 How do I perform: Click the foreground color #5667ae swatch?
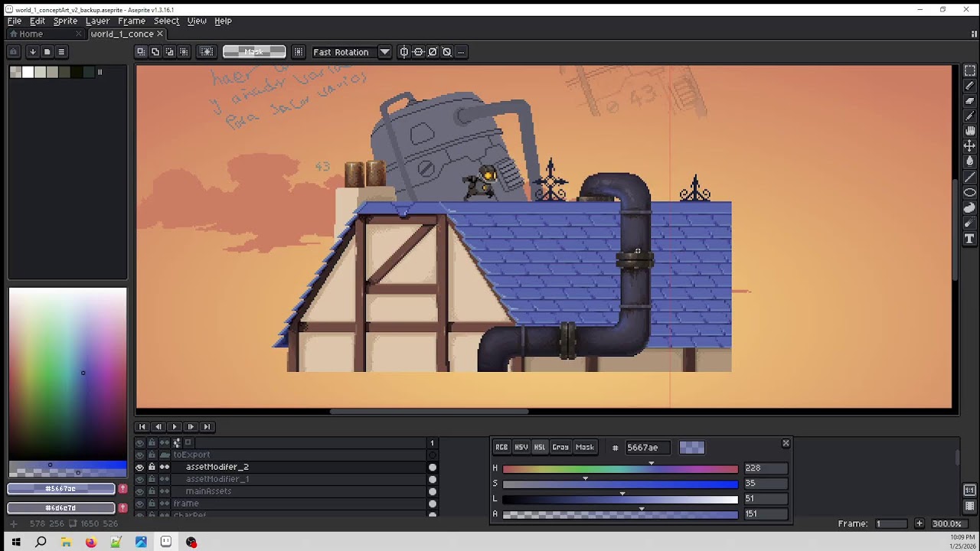(61, 488)
